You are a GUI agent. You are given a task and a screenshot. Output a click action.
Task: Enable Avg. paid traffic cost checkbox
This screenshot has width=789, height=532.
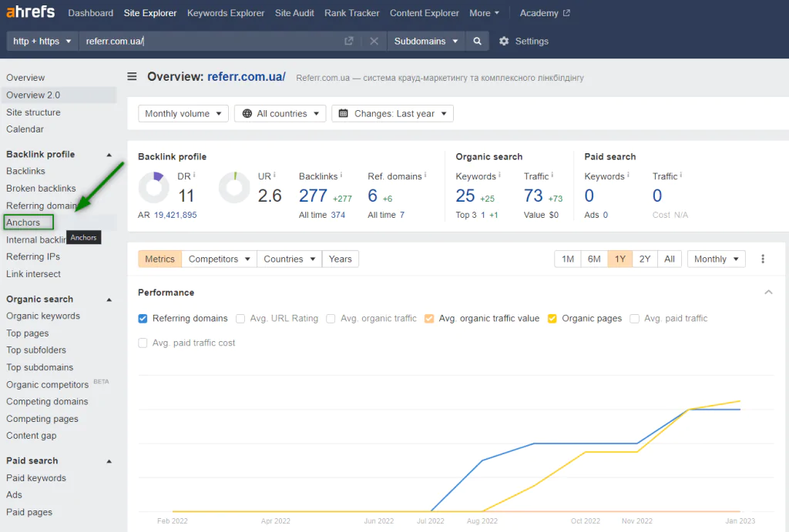(143, 343)
